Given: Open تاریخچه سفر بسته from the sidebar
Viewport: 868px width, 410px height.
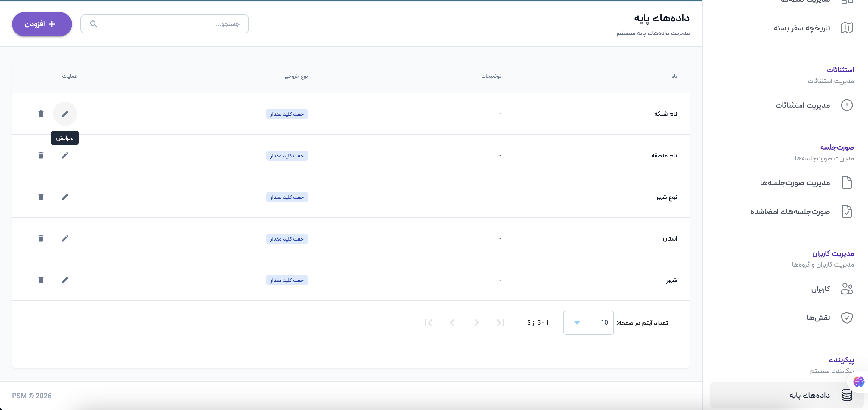Looking at the screenshot, I should [x=801, y=28].
